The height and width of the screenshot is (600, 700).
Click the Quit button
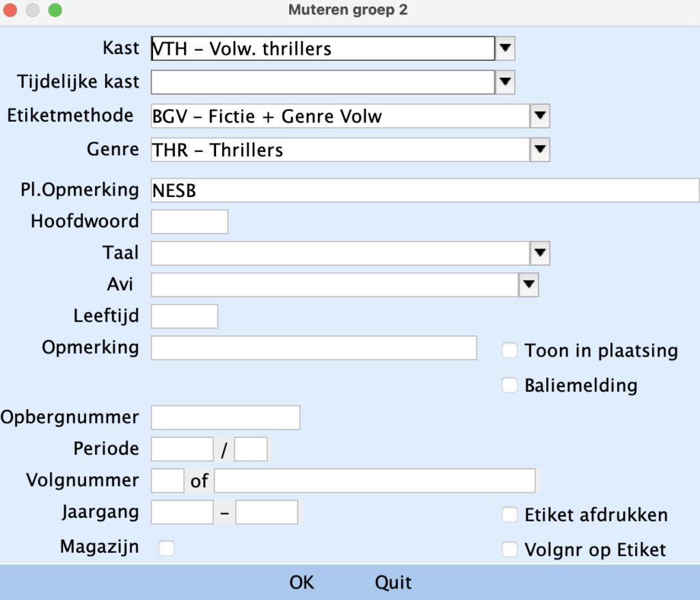point(393,582)
